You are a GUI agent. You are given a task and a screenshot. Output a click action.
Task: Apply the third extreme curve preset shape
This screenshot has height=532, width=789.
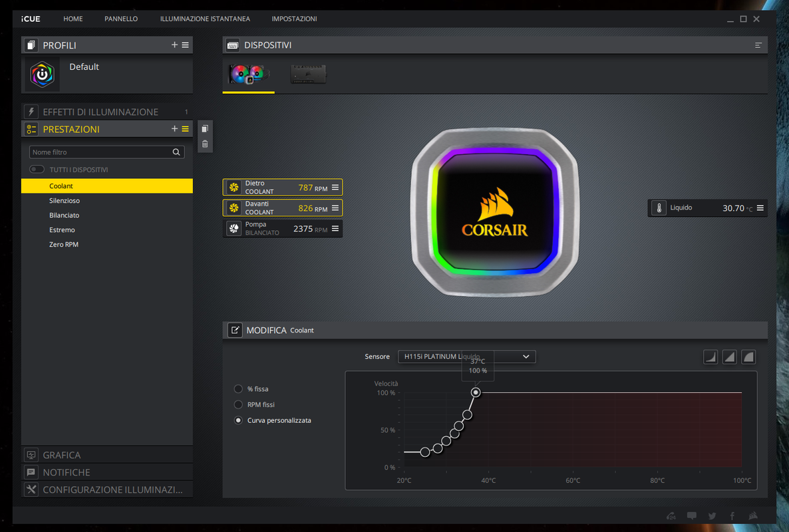click(x=748, y=357)
